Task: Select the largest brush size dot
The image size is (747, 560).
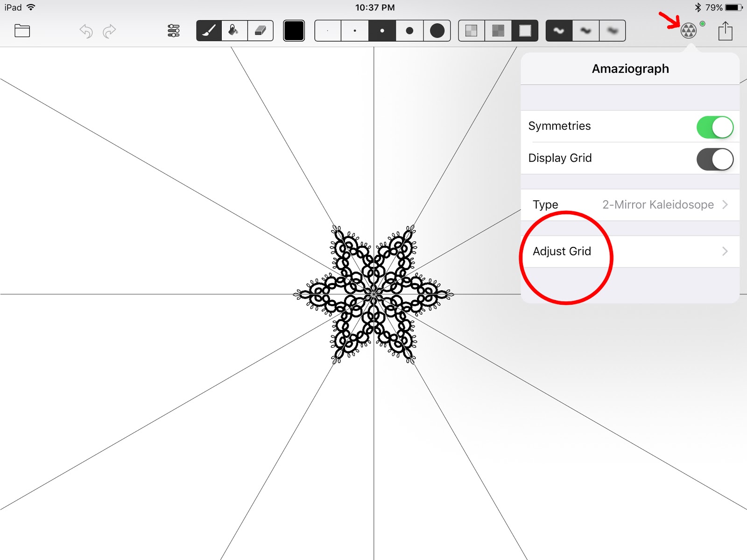Action: tap(437, 30)
